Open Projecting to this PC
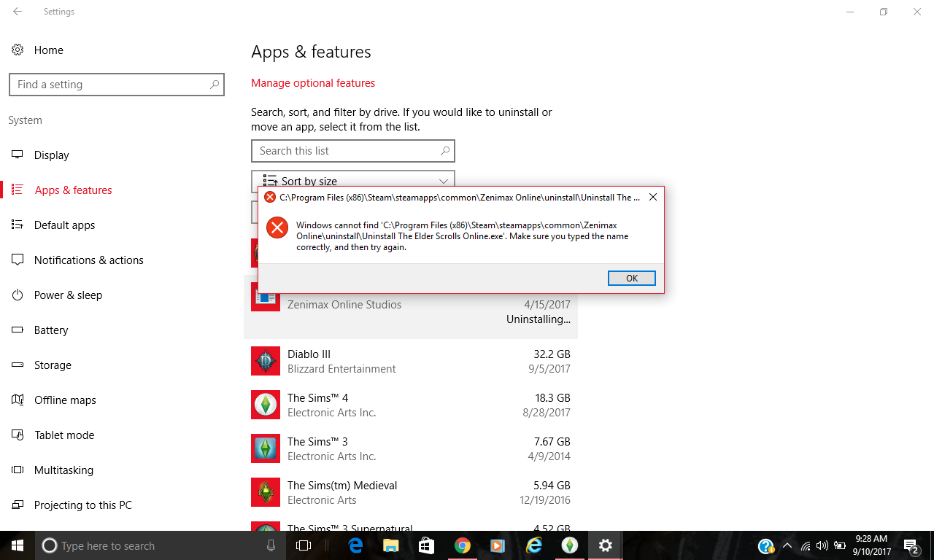934x560 pixels. [x=82, y=505]
